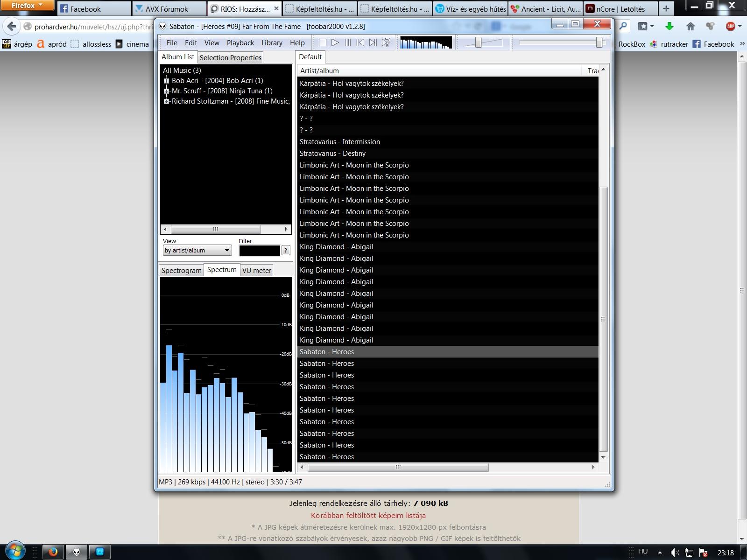Open the allossless bookmark
Viewport: 747px width, 560px height.
coord(91,44)
